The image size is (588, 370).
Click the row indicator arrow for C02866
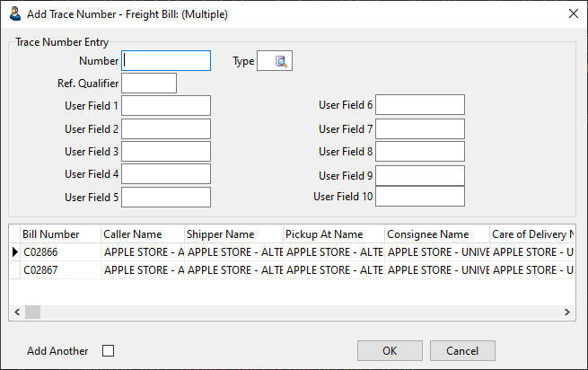14,252
